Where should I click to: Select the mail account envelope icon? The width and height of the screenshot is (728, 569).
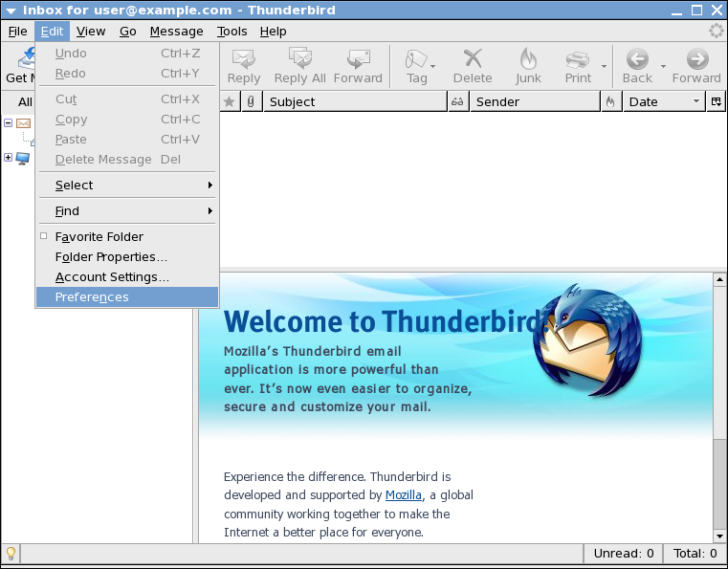coord(23,123)
